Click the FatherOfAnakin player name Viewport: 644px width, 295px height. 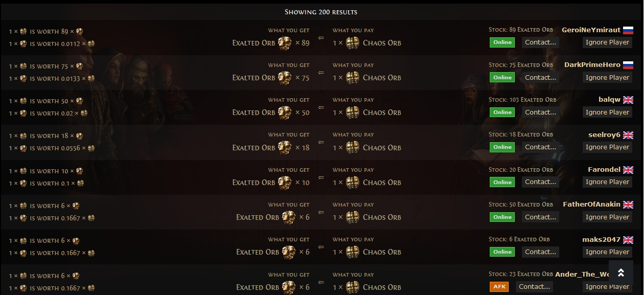(591, 205)
